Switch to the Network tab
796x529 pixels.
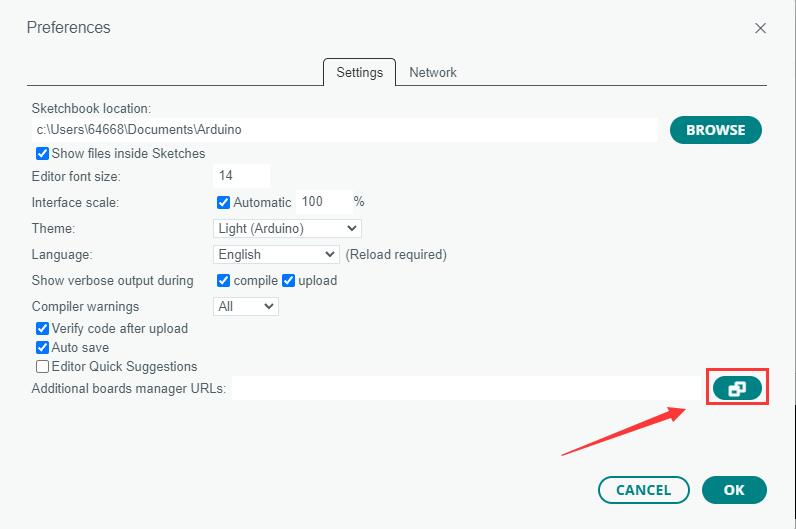[433, 73]
